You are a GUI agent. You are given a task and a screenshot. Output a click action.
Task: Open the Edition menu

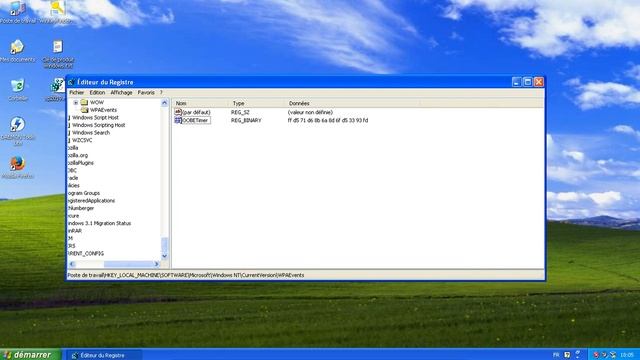[x=97, y=93]
